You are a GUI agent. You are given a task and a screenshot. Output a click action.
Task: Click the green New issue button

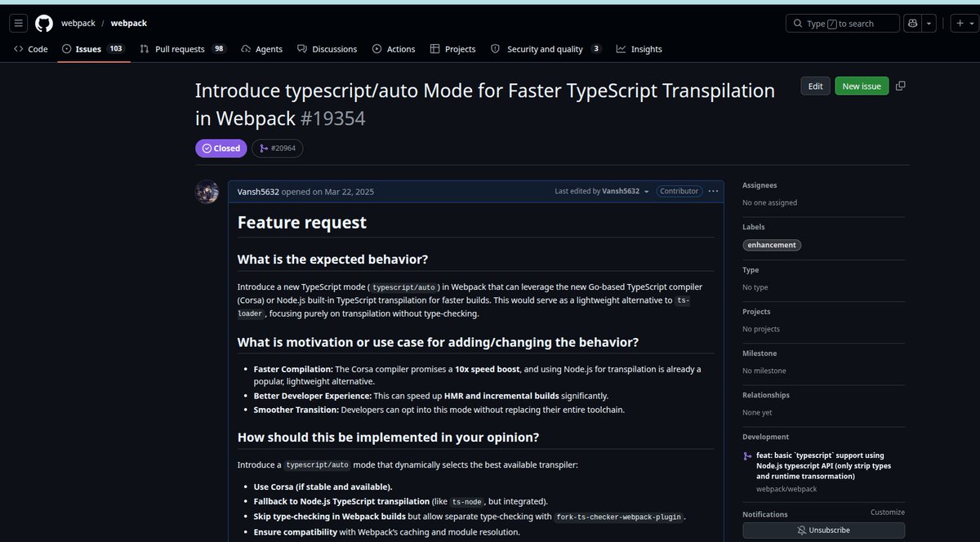(862, 86)
